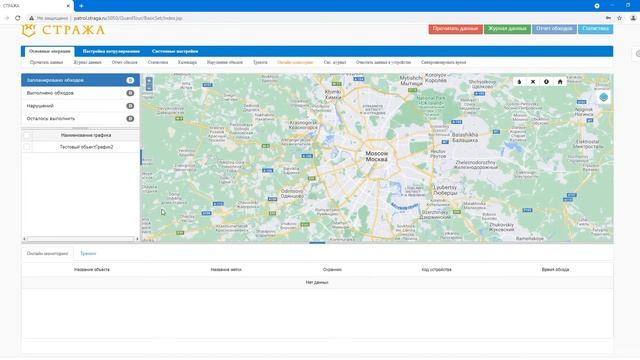640x360 pixels.
Task: Open Очистить данные в устройстве submenu item
Action: pyautogui.click(x=383, y=62)
